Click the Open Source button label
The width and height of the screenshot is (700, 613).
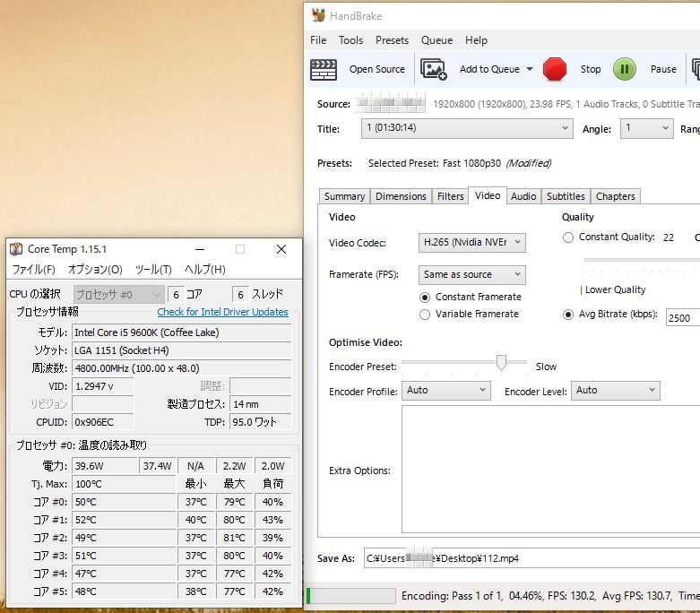376,69
